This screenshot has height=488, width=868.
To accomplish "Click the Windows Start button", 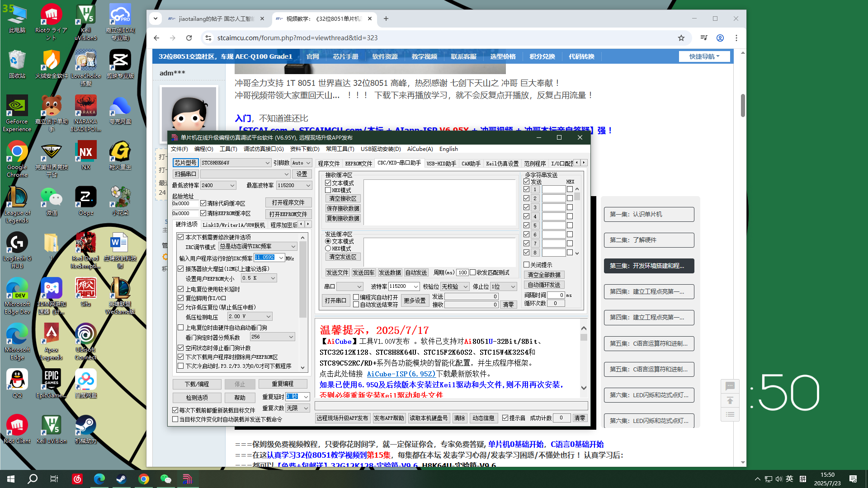I will click(x=11, y=479).
